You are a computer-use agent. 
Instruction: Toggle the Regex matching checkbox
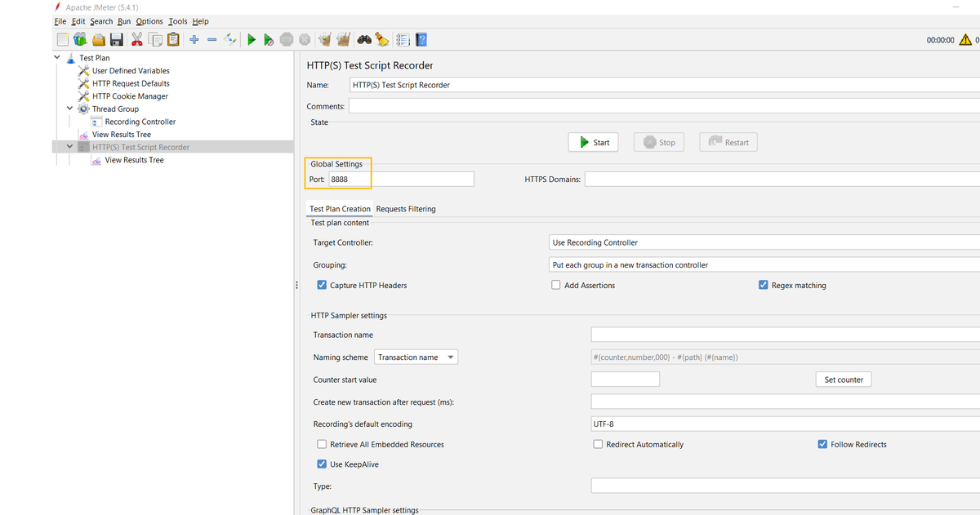pyautogui.click(x=764, y=285)
